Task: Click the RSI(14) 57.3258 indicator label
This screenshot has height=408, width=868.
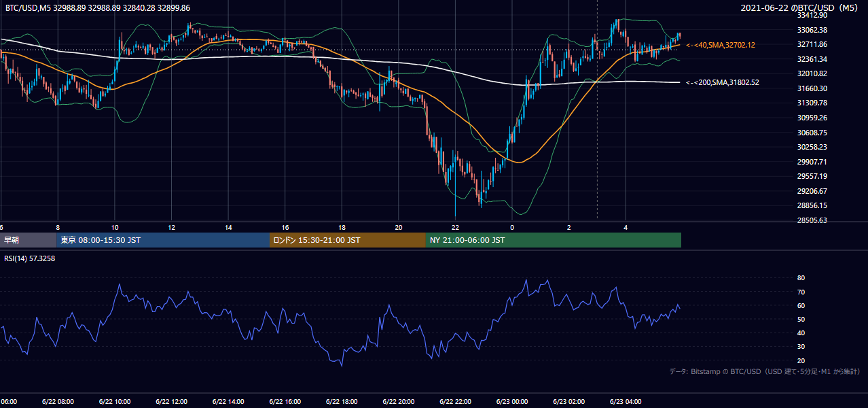Action: (29, 258)
